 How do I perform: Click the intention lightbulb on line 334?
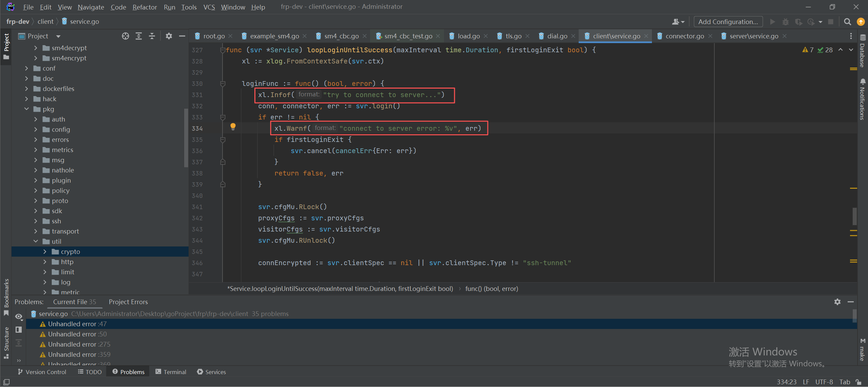[233, 127]
